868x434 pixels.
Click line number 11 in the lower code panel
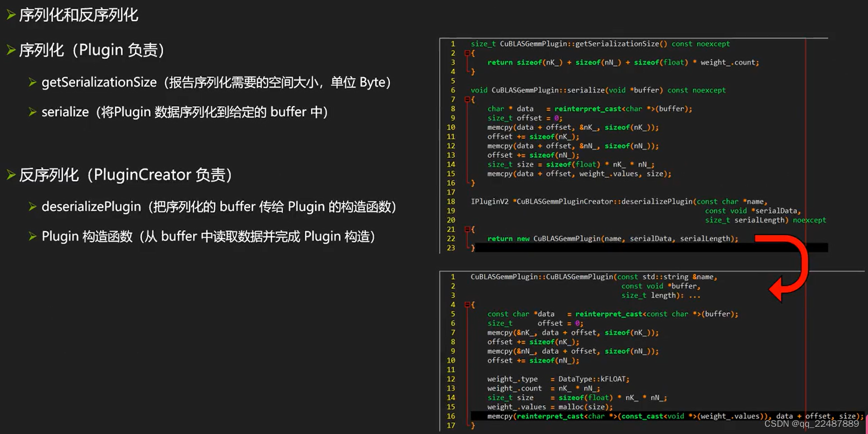point(451,370)
